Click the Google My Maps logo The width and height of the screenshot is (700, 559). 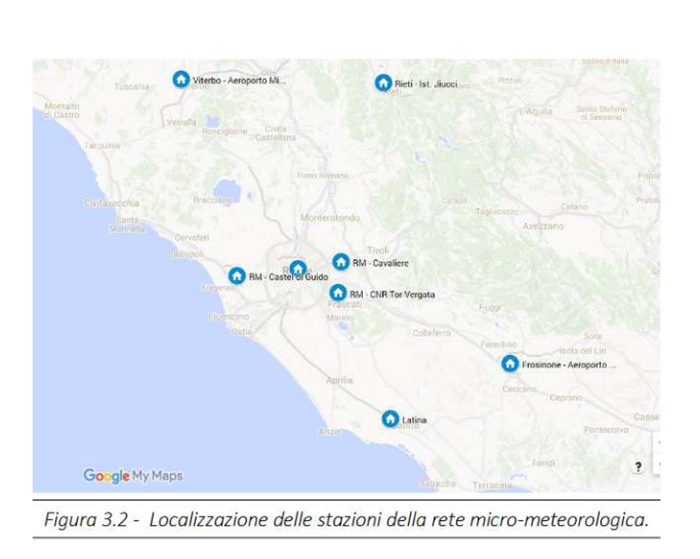coord(133,476)
